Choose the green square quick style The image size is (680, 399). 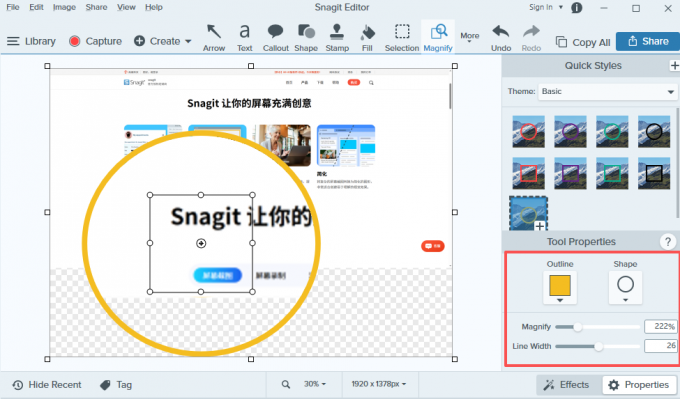(x=612, y=173)
